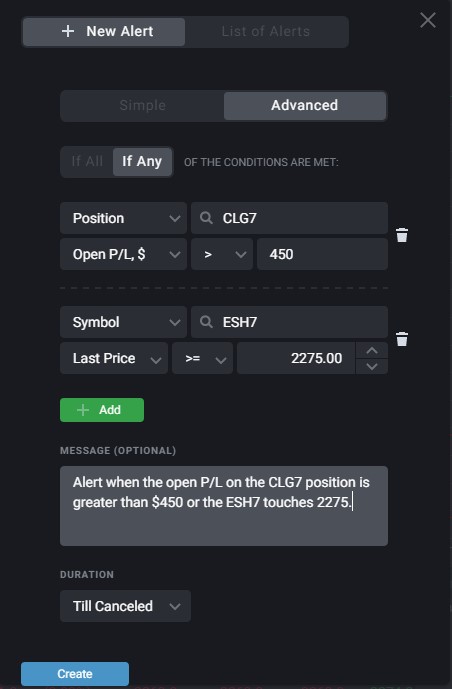Expand the Last Price dropdown

click(x=114, y=358)
